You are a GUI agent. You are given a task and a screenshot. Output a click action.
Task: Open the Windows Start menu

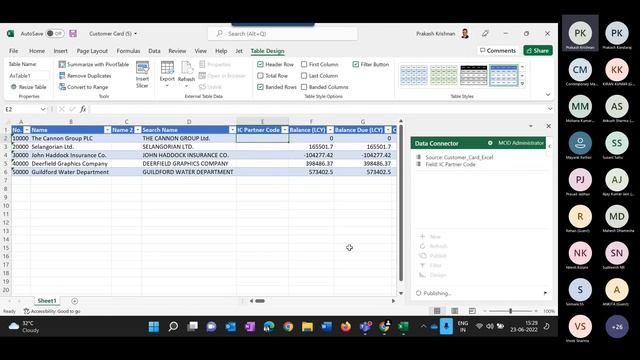coord(154,327)
